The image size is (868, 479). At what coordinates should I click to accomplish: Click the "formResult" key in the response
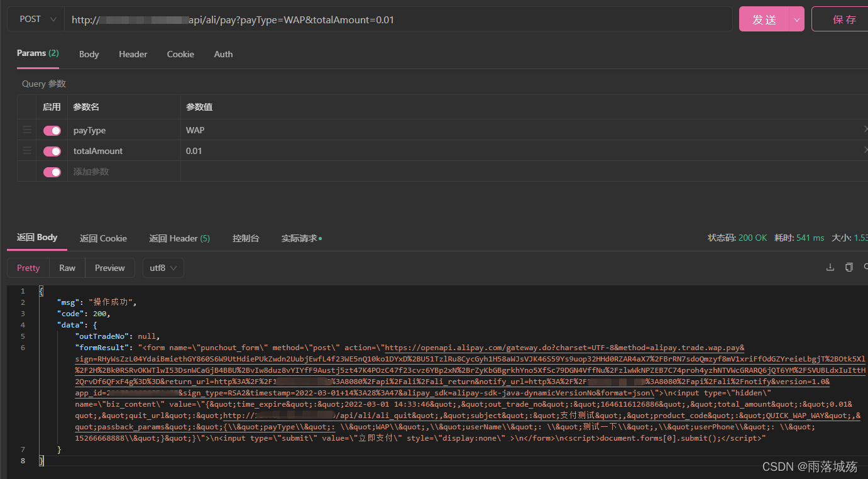(x=102, y=348)
